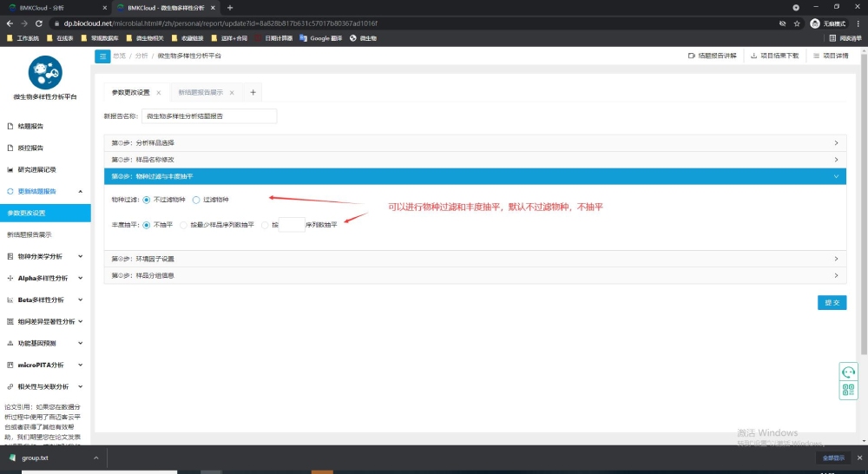Screen dimensions: 868x474
Task: Bookmark page with the star icon
Action: click(x=795, y=23)
